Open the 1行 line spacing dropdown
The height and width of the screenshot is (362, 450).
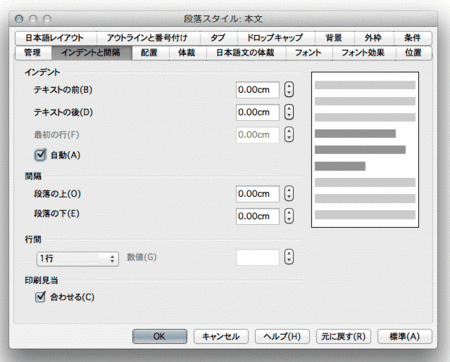(77, 258)
